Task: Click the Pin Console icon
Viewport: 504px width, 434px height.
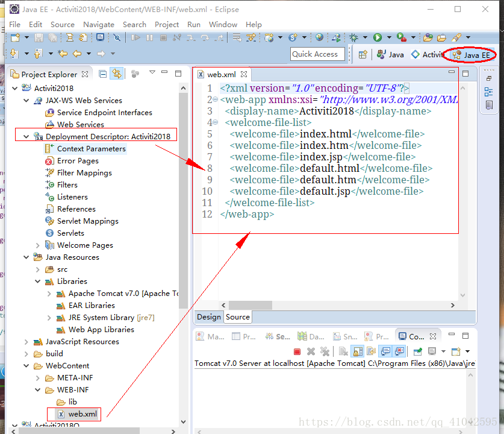Action: coord(417,351)
